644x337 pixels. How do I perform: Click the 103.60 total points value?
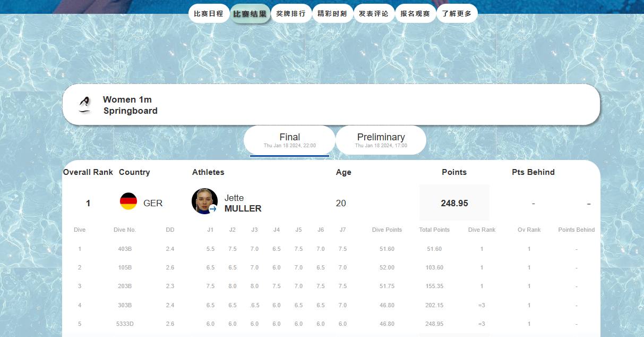[x=434, y=267]
